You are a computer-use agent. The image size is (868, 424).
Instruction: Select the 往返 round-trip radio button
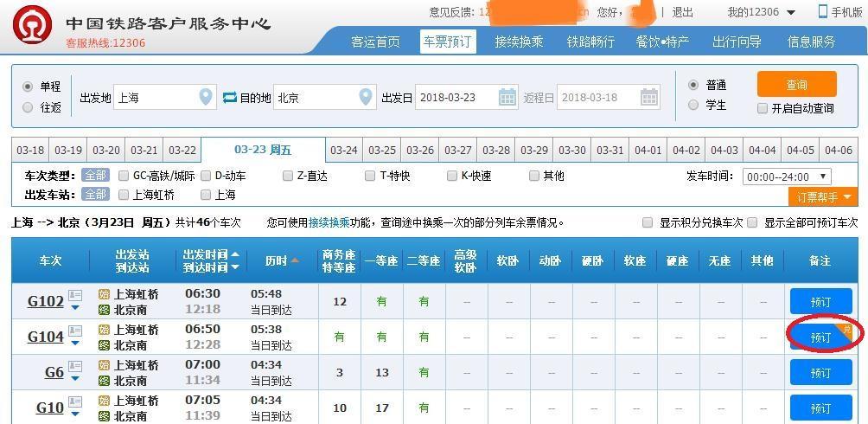tap(29, 107)
